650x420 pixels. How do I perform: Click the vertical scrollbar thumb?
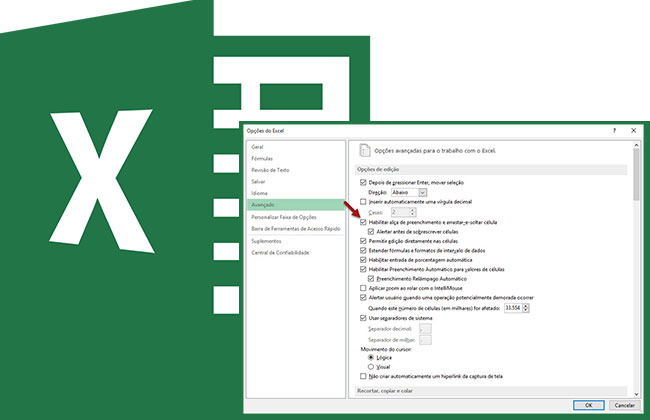coord(636,175)
